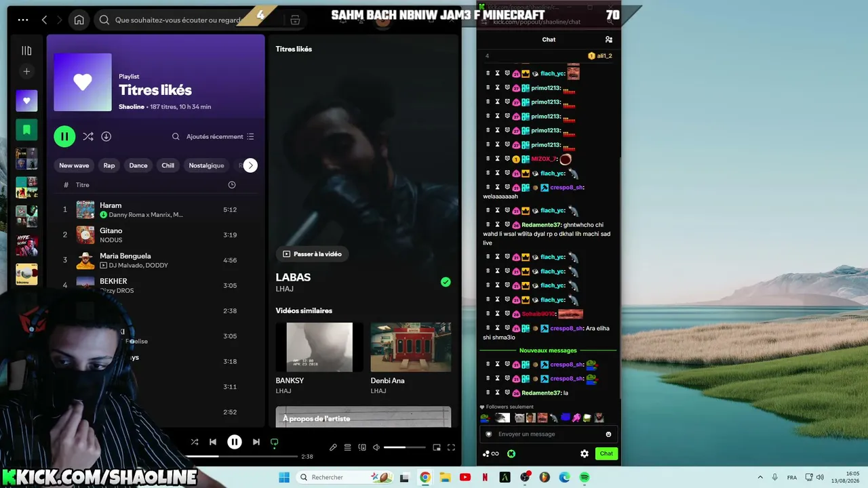Sort tracks by the duration clock icon

(x=232, y=185)
